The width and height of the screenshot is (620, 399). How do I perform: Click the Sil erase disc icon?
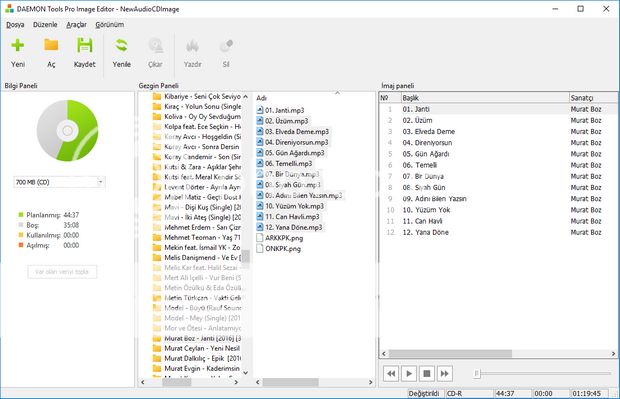pyautogui.click(x=226, y=45)
